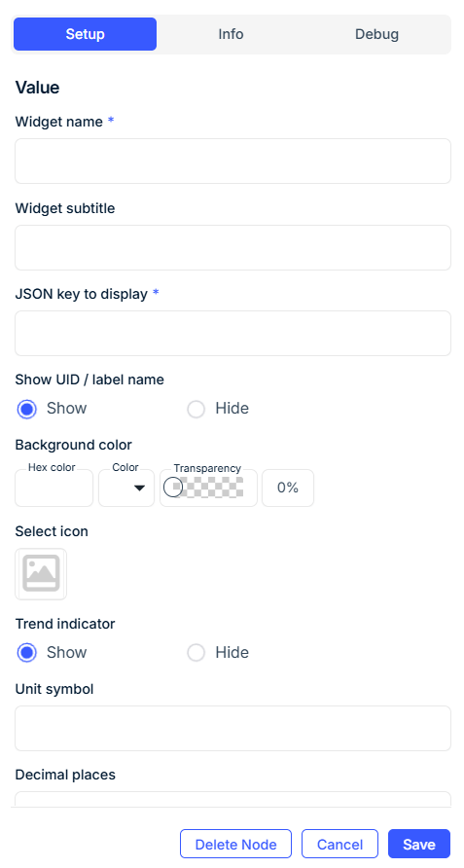Click the Unit symbol text field
Viewport: 464px width, 868px height.
[233, 729]
